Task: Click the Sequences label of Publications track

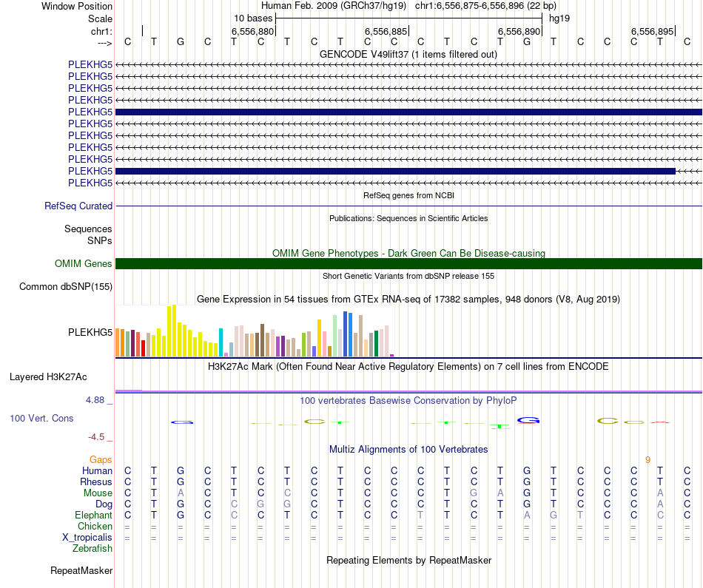Action: pos(88,229)
